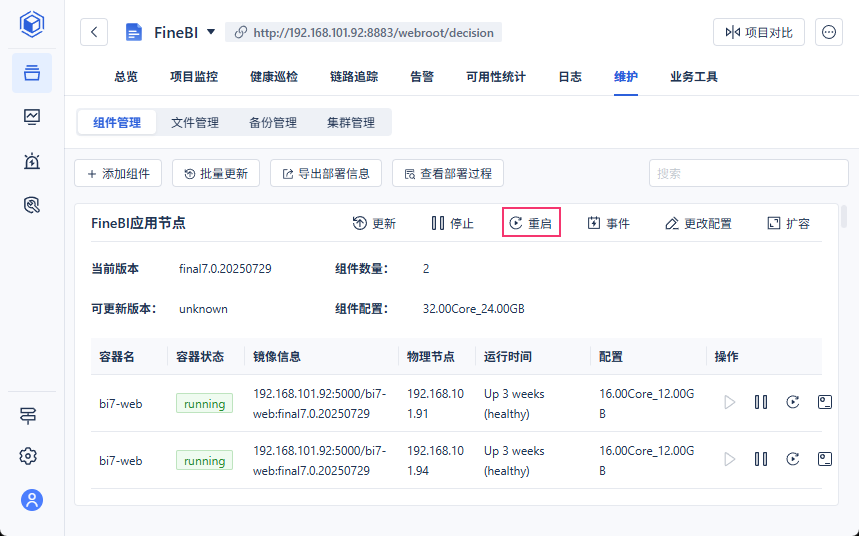The width and height of the screenshot is (859, 536).
Task: Select the 组件管理 sub-tab
Action: 117,122
